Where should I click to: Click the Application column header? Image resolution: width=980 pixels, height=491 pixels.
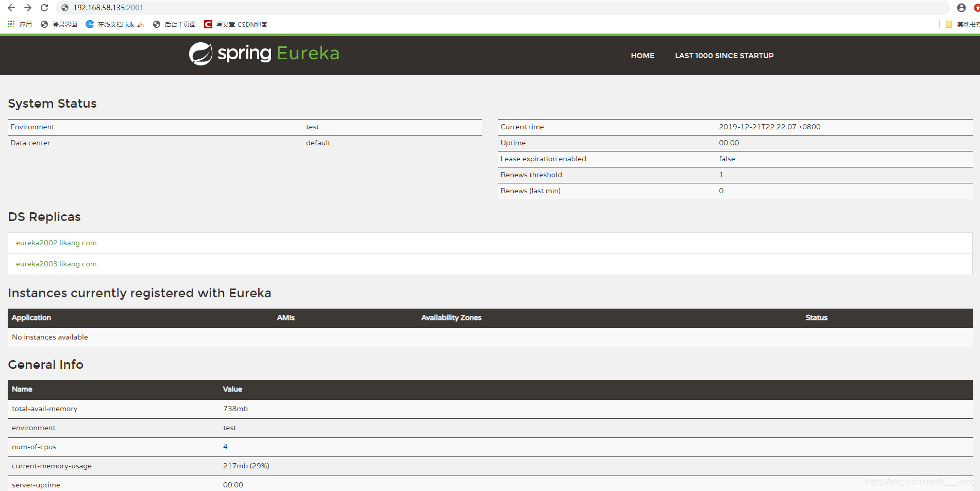point(31,317)
